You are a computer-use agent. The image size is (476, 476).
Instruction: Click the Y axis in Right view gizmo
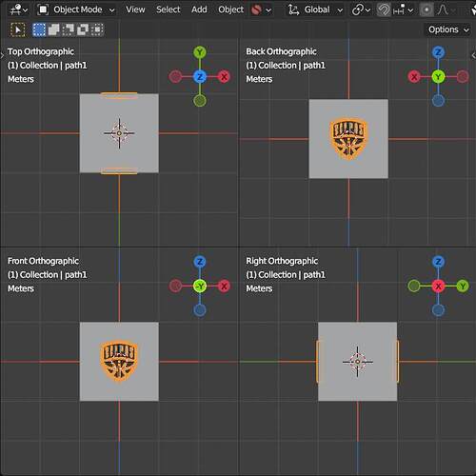coord(463,286)
